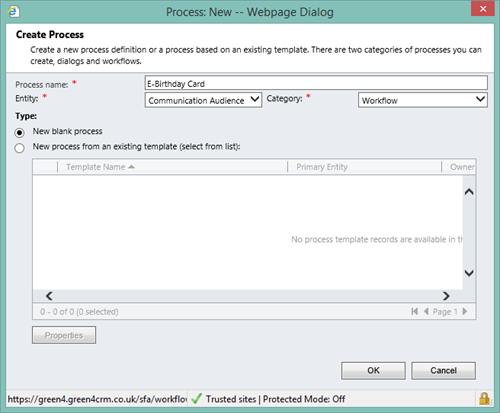Click OK to create the process
The height and width of the screenshot is (413, 500).
[373, 370]
